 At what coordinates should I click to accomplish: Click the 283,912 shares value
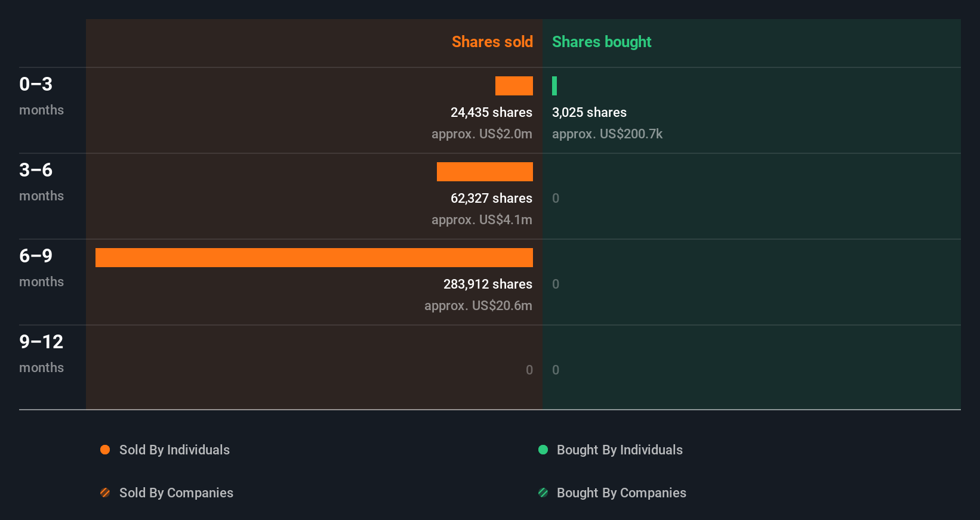point(488,284)
